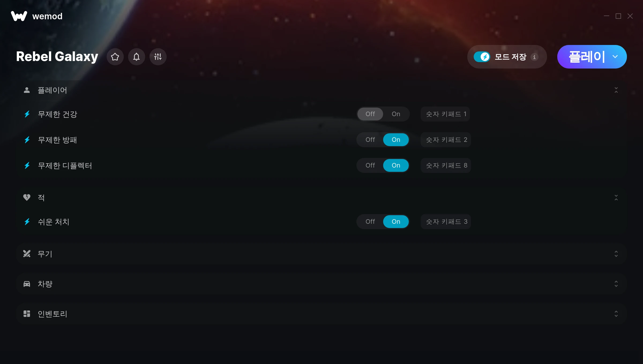Click the car icon for 차량
The width and height of the screenshot is (643, 364).
click(x=27, y=284)
